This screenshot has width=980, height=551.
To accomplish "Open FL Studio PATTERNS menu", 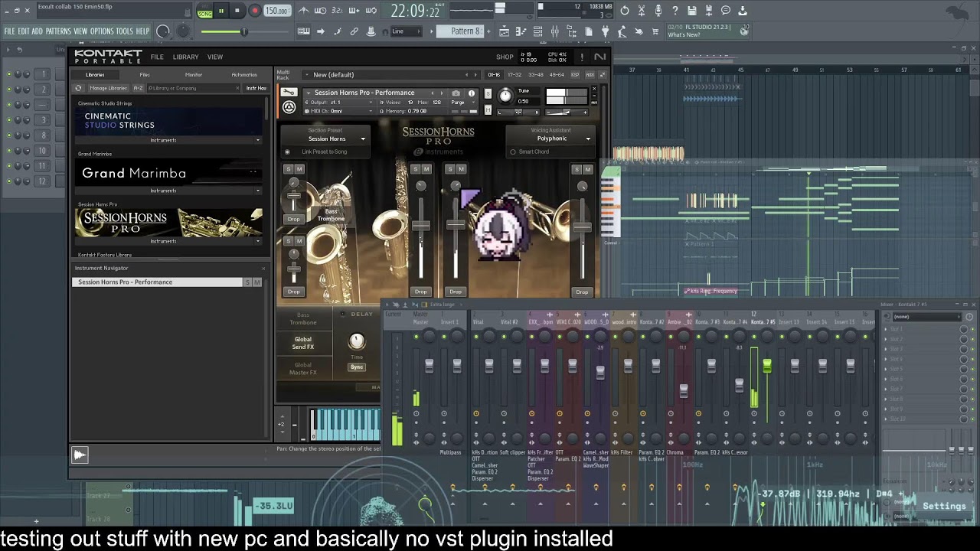I will pyautogui.click(x=58, y=31).
